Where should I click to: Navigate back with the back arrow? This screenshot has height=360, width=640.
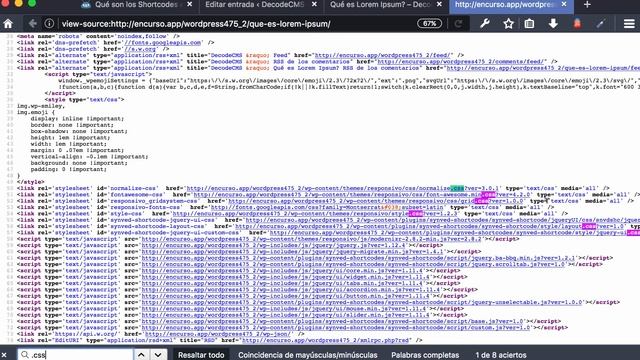coord(32,24)
